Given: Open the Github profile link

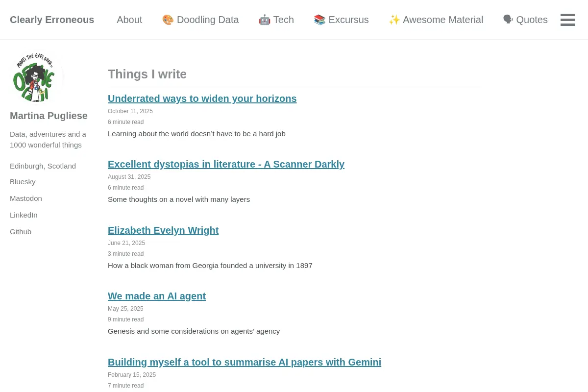Looking at the screenshot, I should click(21, 232).
